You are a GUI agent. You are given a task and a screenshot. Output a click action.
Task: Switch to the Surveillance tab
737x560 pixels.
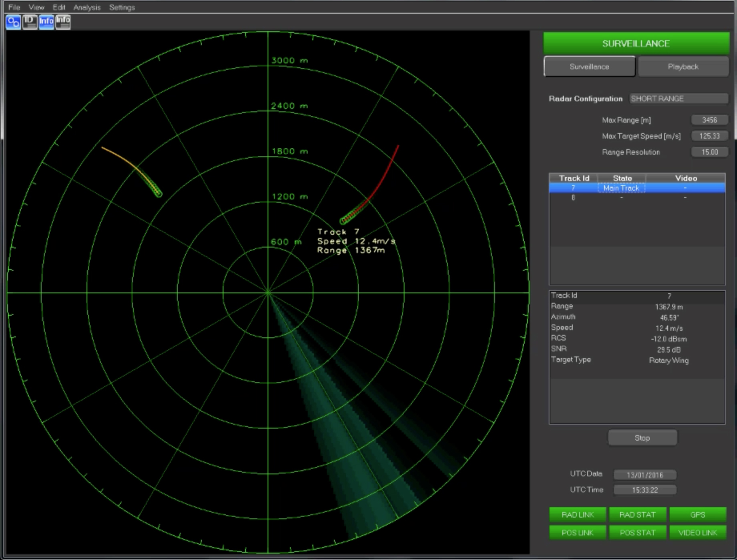pos(589,66)
